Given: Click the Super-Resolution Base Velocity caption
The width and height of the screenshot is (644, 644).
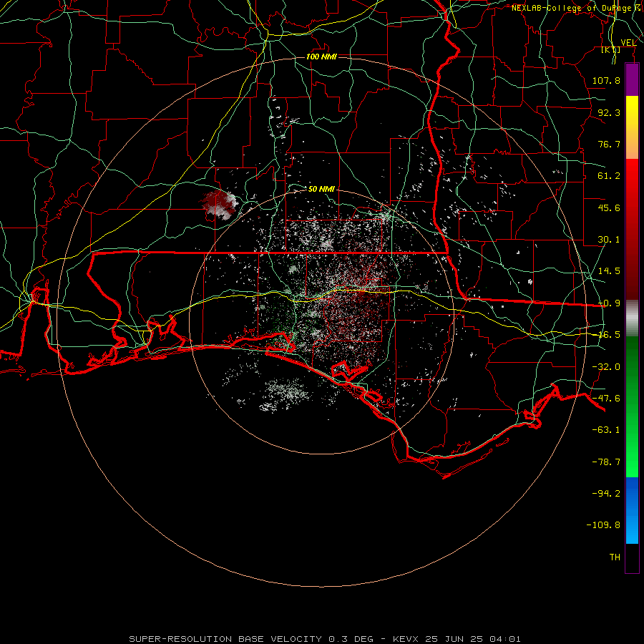Looking at the screenshot, I should click(325, 639).
